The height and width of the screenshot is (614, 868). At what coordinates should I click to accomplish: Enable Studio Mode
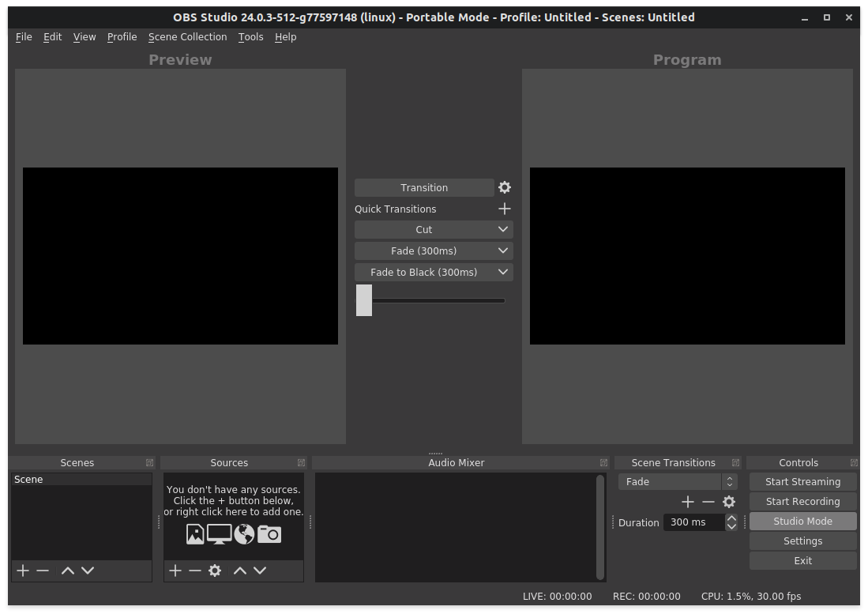coord(802,521)
